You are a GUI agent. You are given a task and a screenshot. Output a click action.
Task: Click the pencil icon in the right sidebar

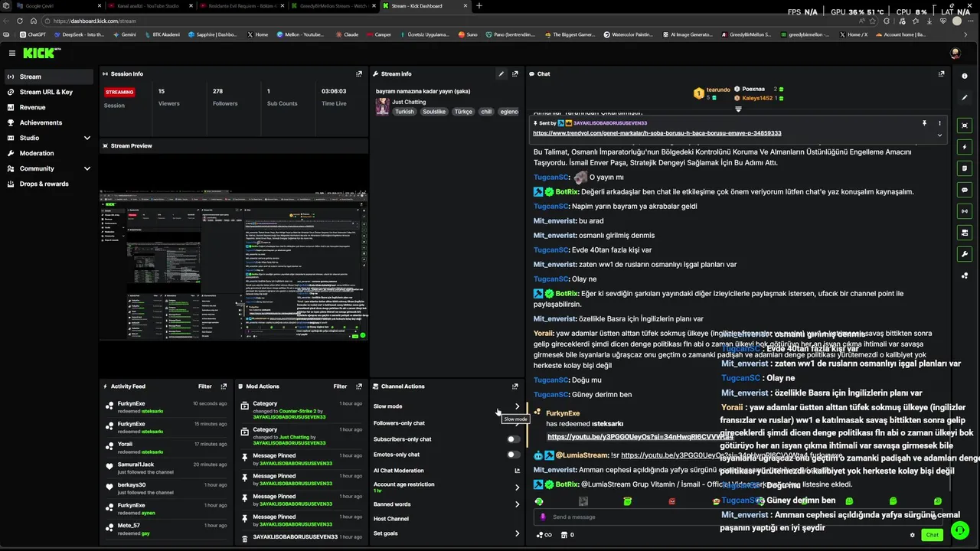965,98
